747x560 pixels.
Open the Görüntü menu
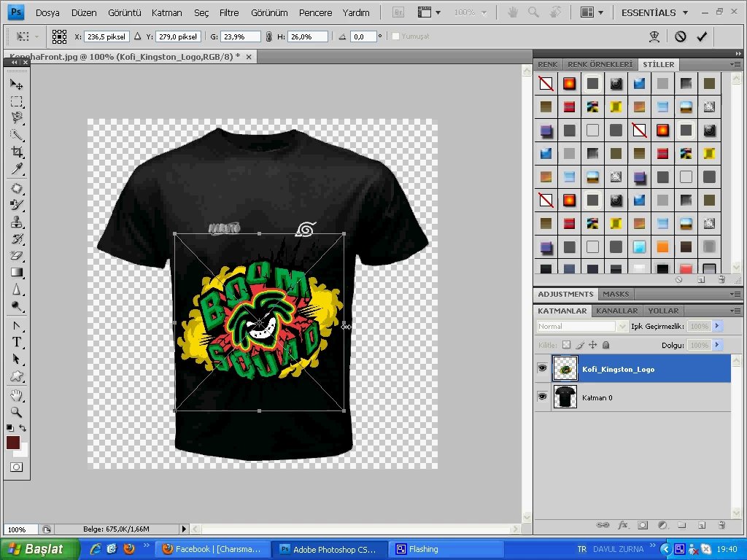tap(125, 13)
